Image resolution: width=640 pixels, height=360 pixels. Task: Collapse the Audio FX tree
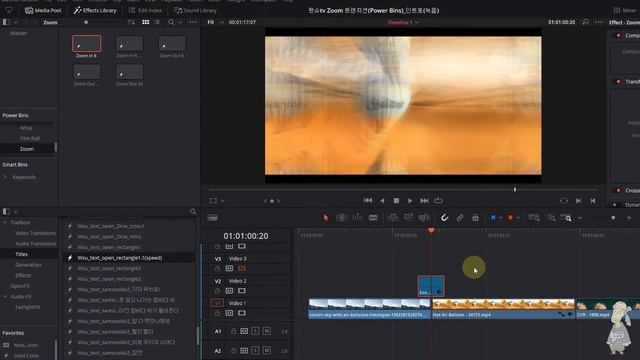pyautogui.click(x=5, y=296)
